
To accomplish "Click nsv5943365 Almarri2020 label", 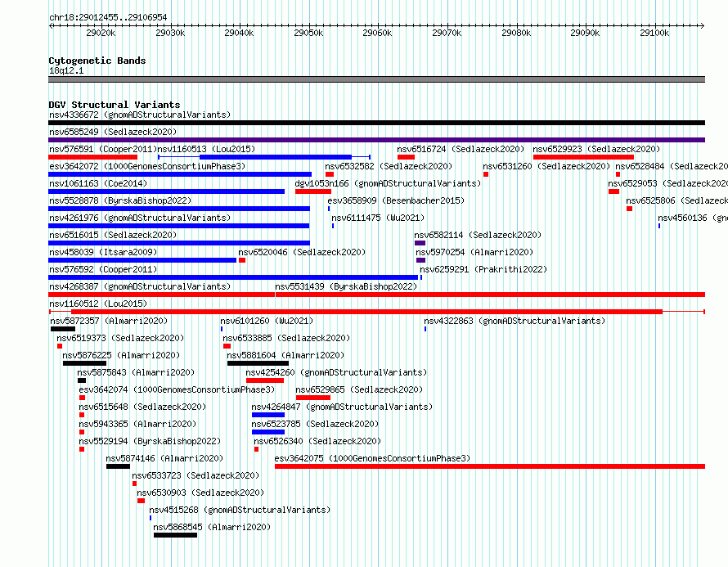I will tap(137, 424).
